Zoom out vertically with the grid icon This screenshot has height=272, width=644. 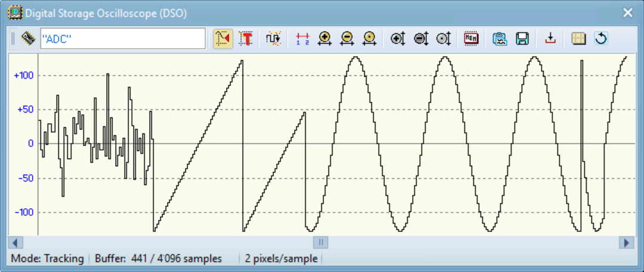pos(420,39)
